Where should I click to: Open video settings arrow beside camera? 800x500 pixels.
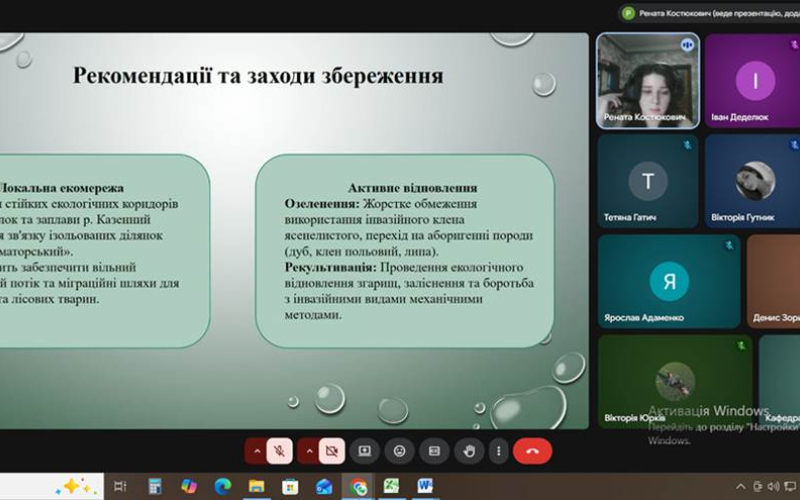pyautogui.click(x=309, y=451)
